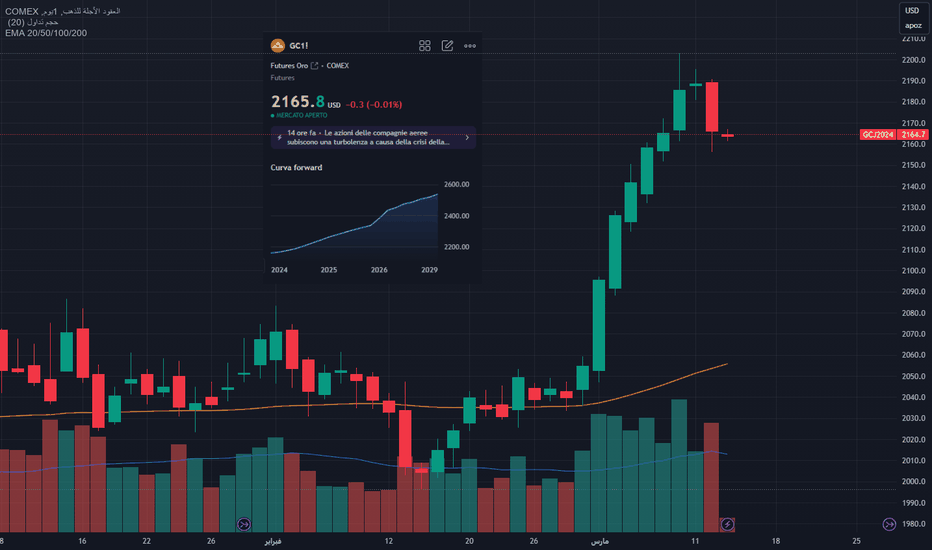Click the -0.3 (-0.01%) change value
Image resolution: width=932 pixels, height=550 pixels.
[374, 105]
